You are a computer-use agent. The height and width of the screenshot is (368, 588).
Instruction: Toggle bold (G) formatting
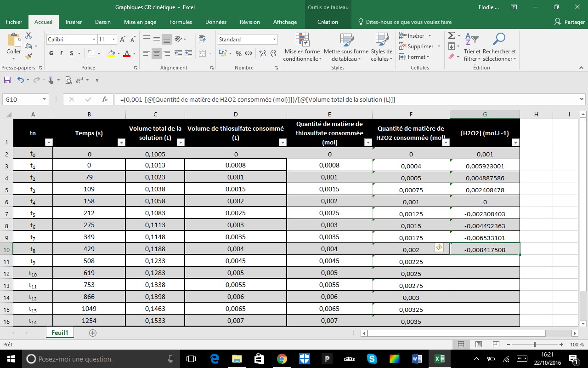click(x=51, y=53)
